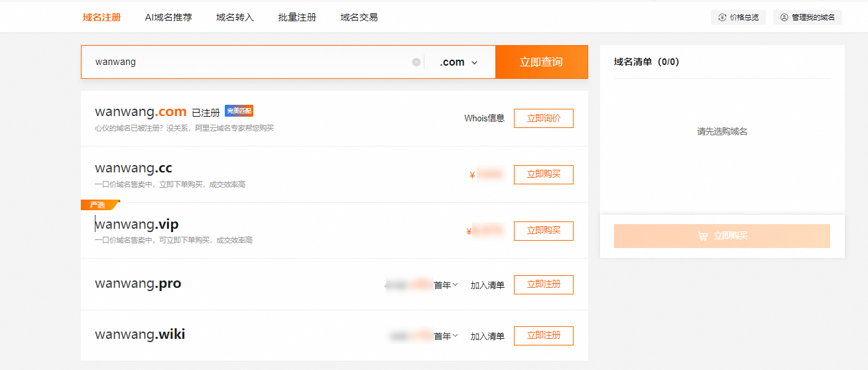Viewport: 868px width, 370px height.
Task: Click the 域名清单 (0/0) heading
Action: [x=647, y=62]
